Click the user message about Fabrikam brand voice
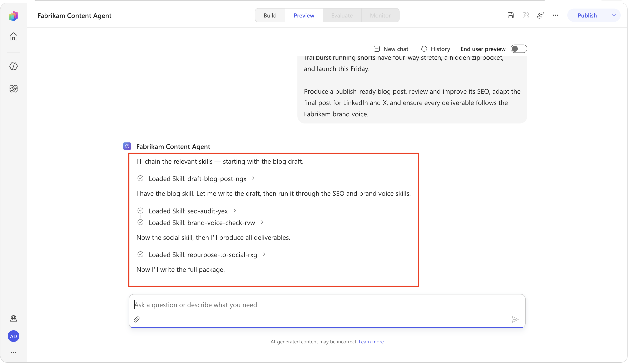Viewport: 629px width, 364px height. coord(412,90)
